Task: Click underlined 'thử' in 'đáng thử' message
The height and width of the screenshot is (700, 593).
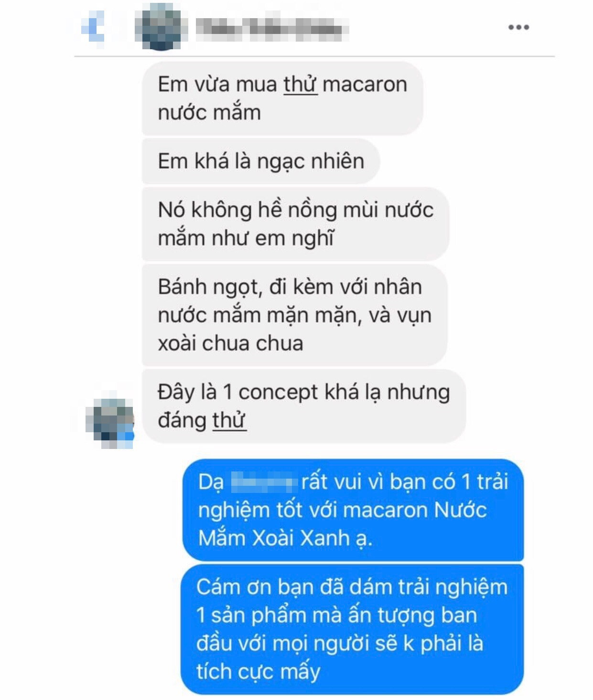Action: (229, 421)
